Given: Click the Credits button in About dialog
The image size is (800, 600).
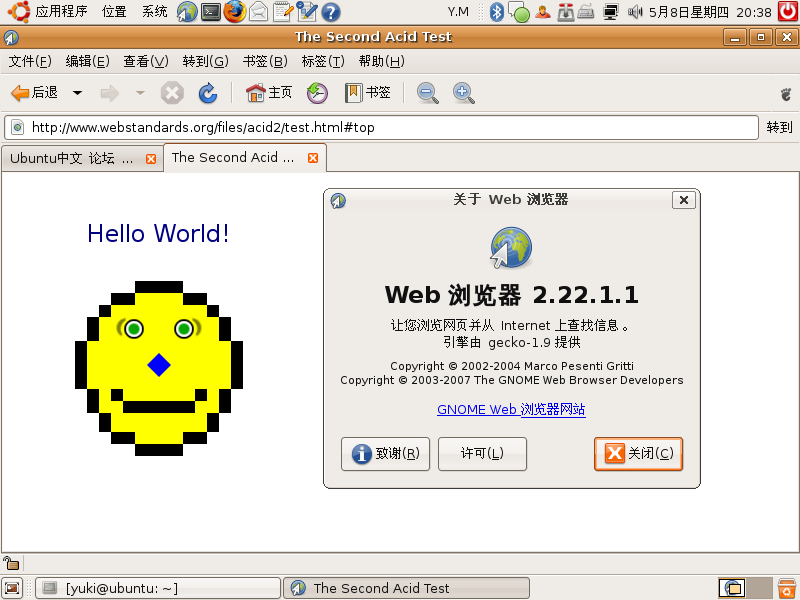Looking at the screenshot, I should click(x=385, y=454).
